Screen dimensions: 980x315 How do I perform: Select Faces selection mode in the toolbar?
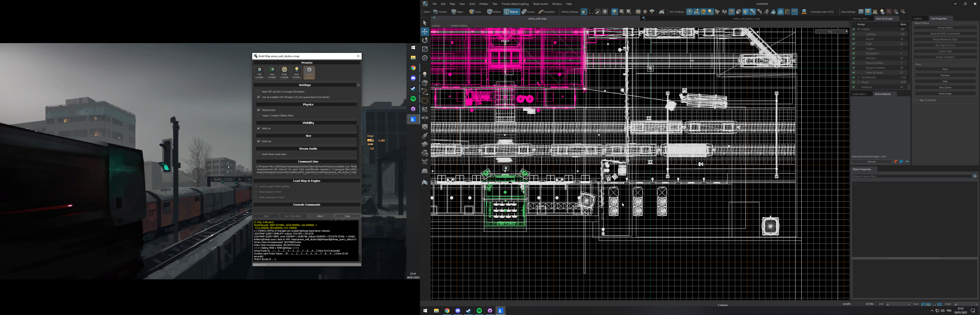tap(475, 11)
